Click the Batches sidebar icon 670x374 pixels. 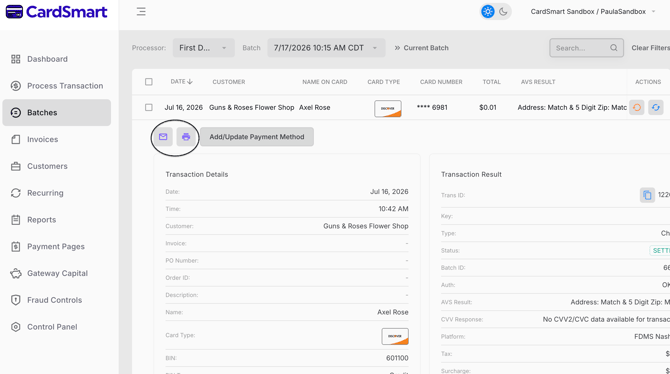(x=16, y=112)
